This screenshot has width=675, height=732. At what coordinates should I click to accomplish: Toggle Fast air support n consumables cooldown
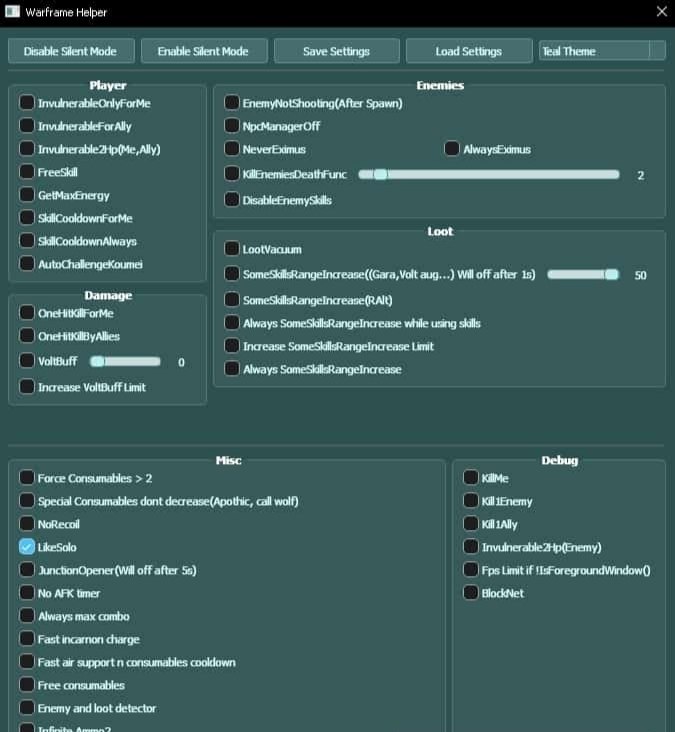(x=27, y=662)
